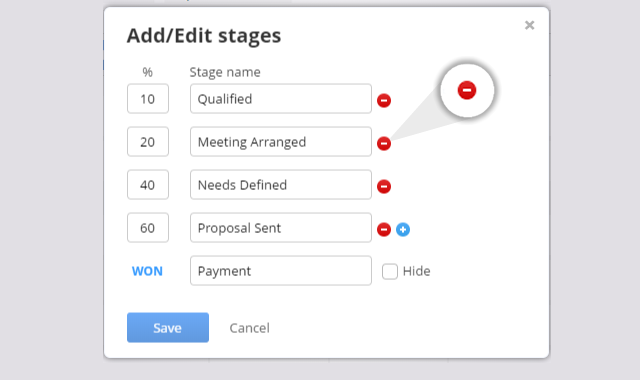Tick the Hide checkbox for the Won stage
Viewport: 640px width, 380px height.
tap(390, 271)
